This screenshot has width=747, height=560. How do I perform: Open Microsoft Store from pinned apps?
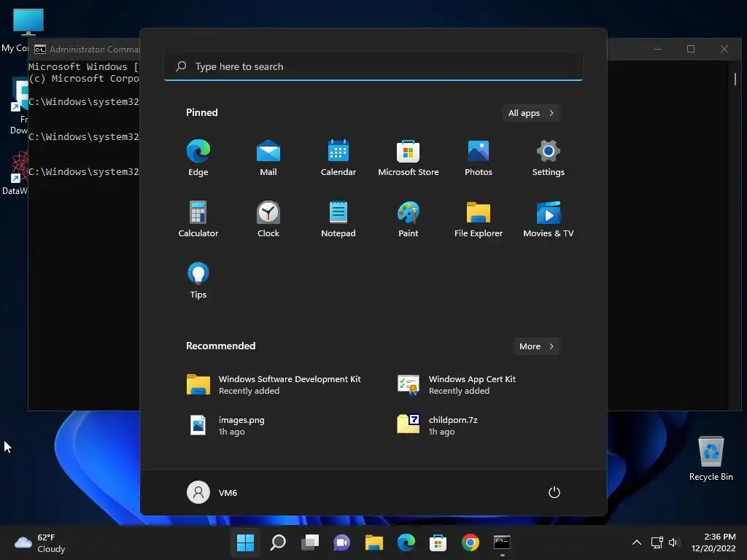[x=409, y=158]
